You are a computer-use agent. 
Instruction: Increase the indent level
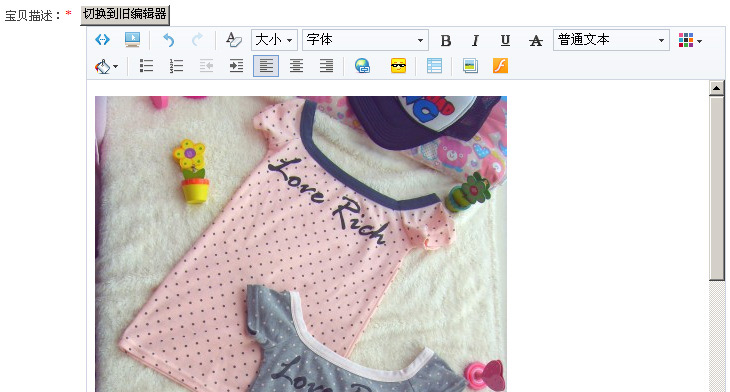pos(236,66)
